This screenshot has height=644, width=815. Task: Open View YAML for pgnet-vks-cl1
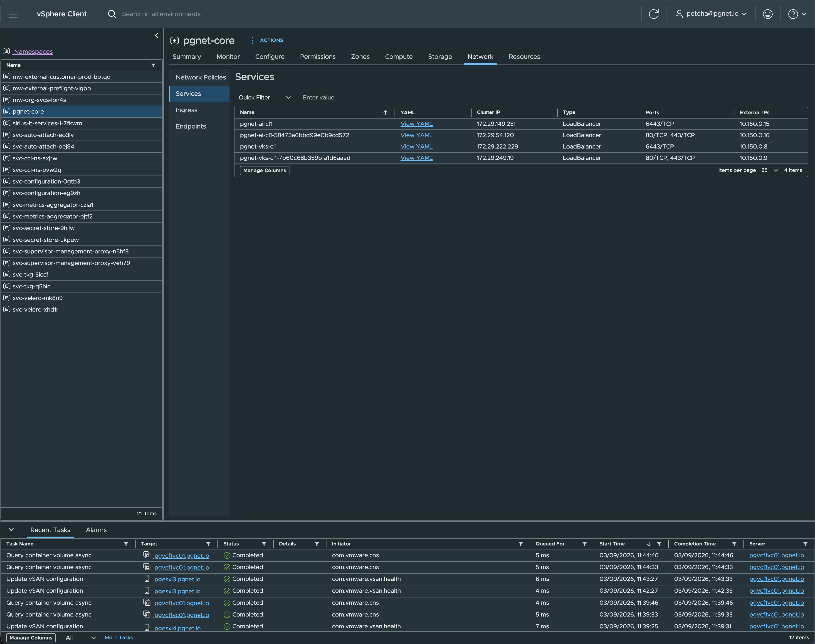(416, 147)
